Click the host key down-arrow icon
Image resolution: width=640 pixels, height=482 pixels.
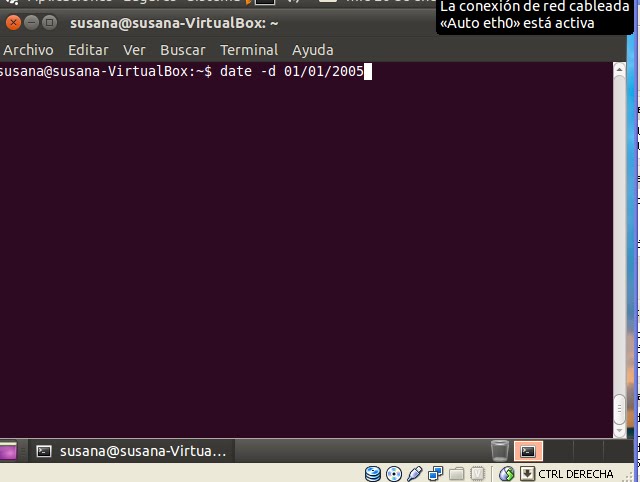pos(527,474)
